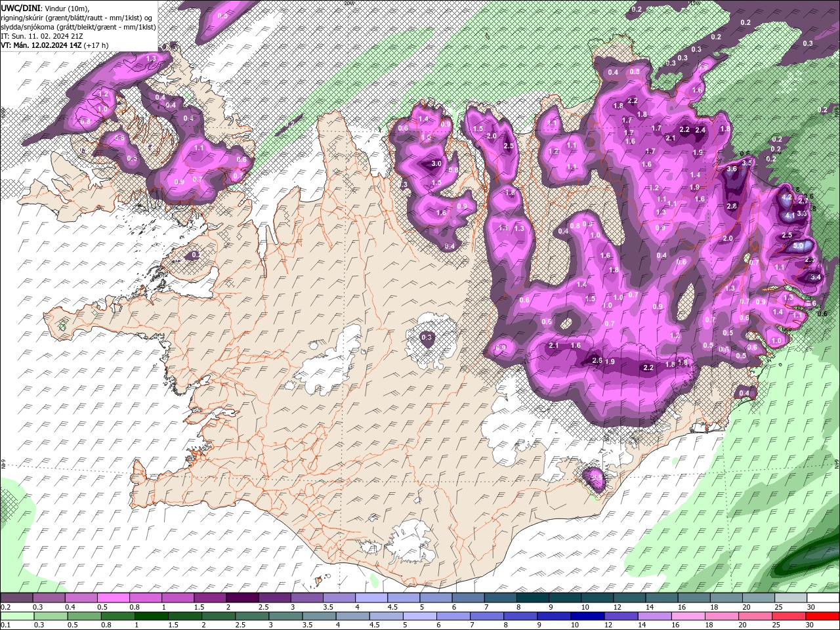Pick lower legend swatch between 20 and 25

(x=756, y=616)
